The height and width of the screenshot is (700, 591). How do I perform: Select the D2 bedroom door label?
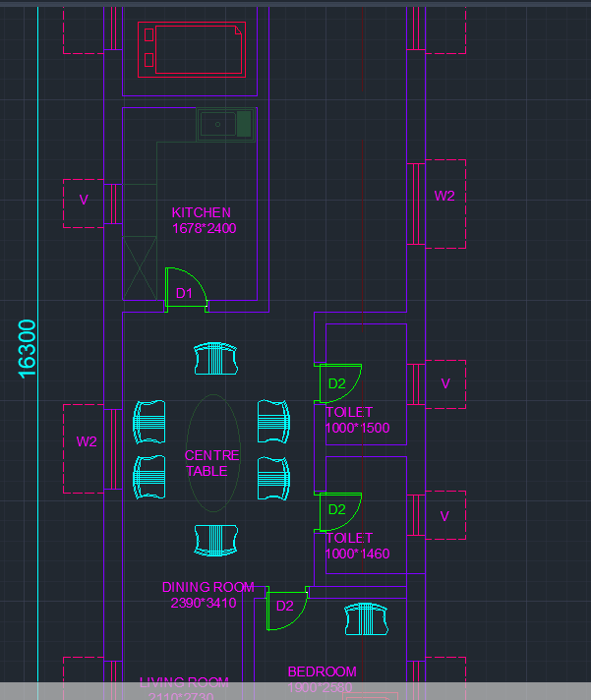(284, 607)
